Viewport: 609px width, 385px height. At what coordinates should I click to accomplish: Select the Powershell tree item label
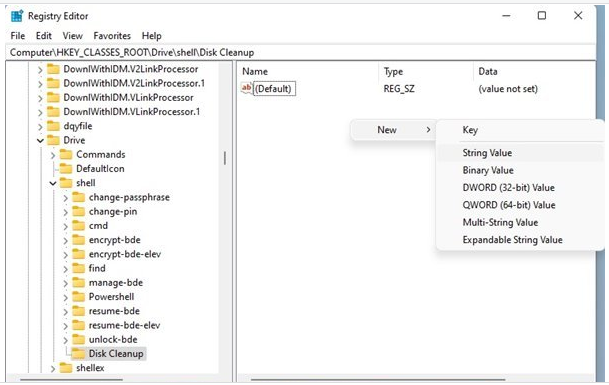[111, 297]
